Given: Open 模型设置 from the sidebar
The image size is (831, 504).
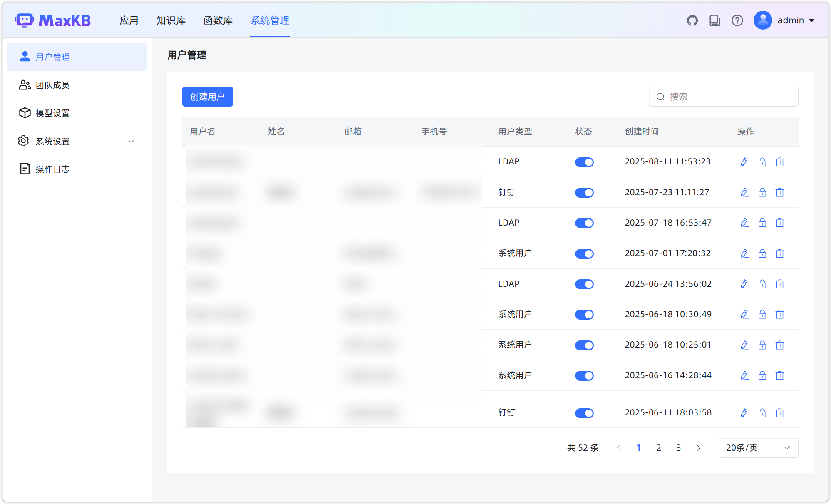Looking at the screenshot, I should pyautogui.click(x=52, y=113).
